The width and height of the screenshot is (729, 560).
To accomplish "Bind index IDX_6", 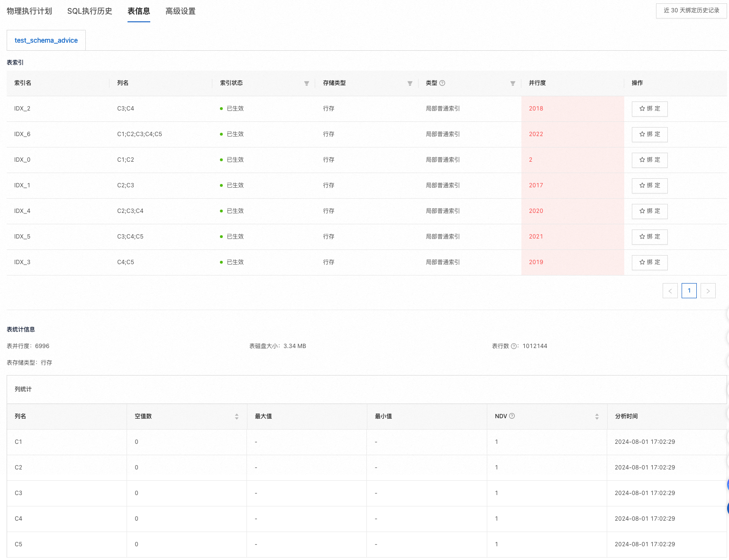I will pos(649,134).
